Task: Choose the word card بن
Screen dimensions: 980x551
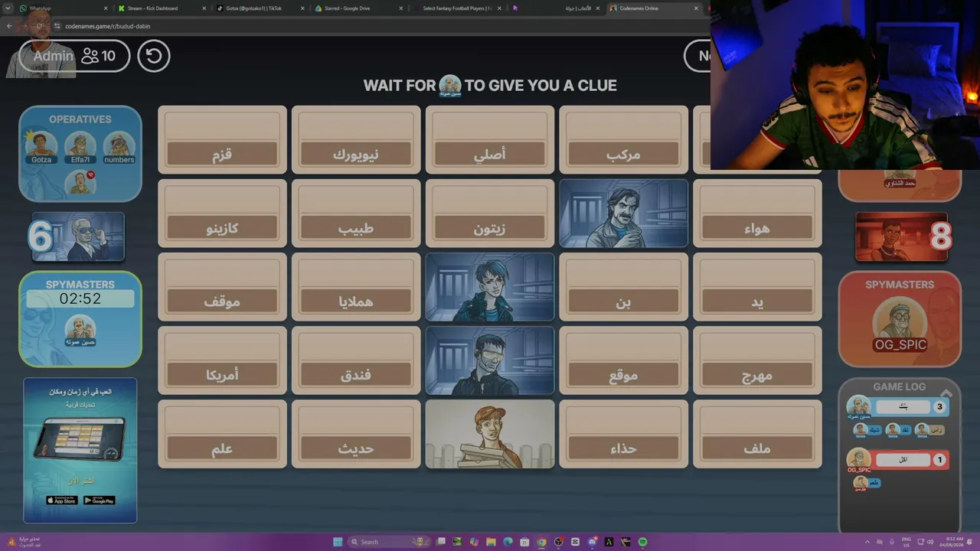Action: pyautogui.click(x=623, y=287)
